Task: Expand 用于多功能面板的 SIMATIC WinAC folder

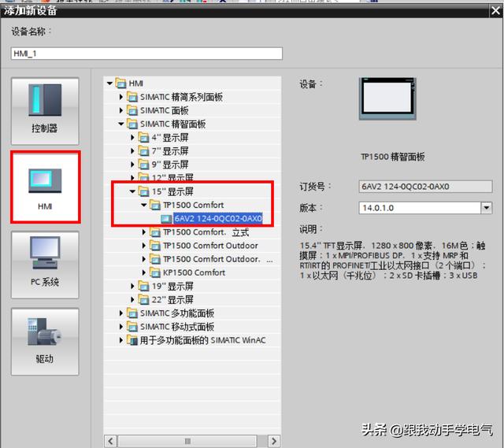Action: [x=120, y=339]
